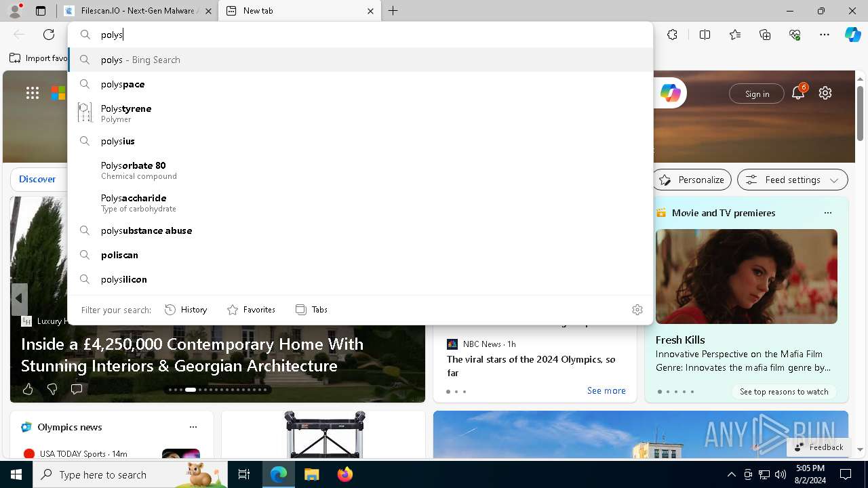This screenshot has width=868, height=488.
Task: Select the polysubstance abuse suggestion
Action: (361, 230)
